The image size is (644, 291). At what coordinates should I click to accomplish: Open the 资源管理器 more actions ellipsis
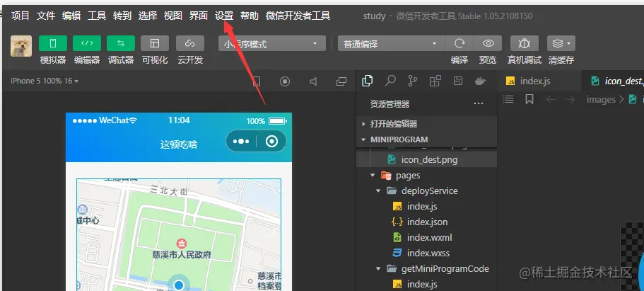479,104
